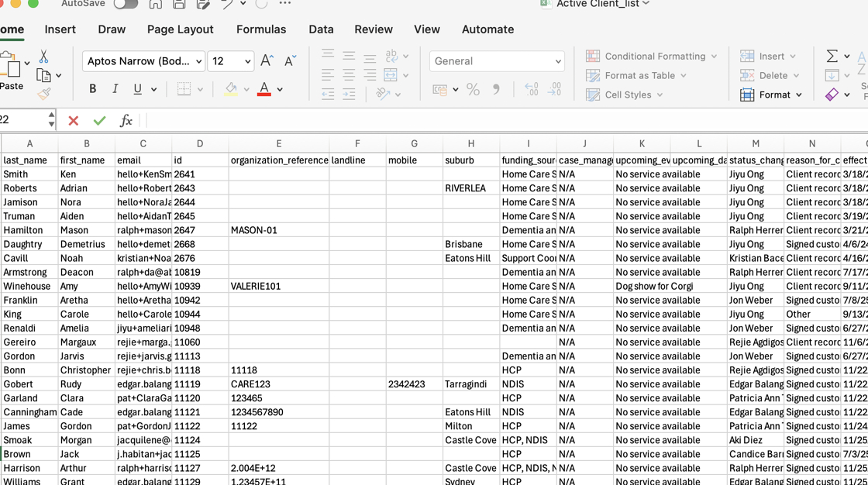Open the underline style dropdown arrow
Image resolution: width=868 pixels, height=485 pixels.
coord(154,89)
